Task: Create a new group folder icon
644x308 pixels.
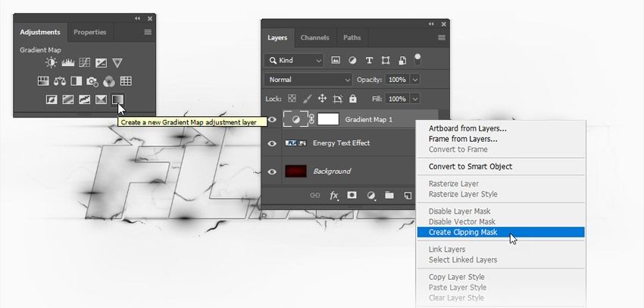Action: tap(389, 195)
